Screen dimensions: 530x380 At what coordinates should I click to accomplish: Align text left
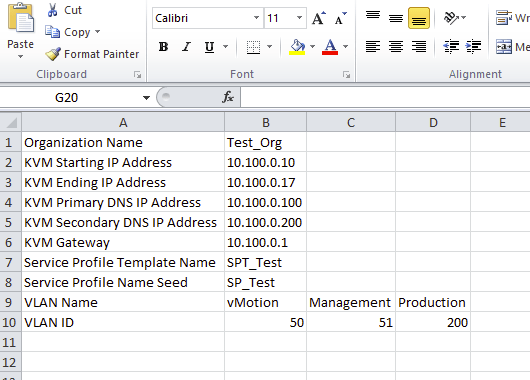(x=373, y=47)
